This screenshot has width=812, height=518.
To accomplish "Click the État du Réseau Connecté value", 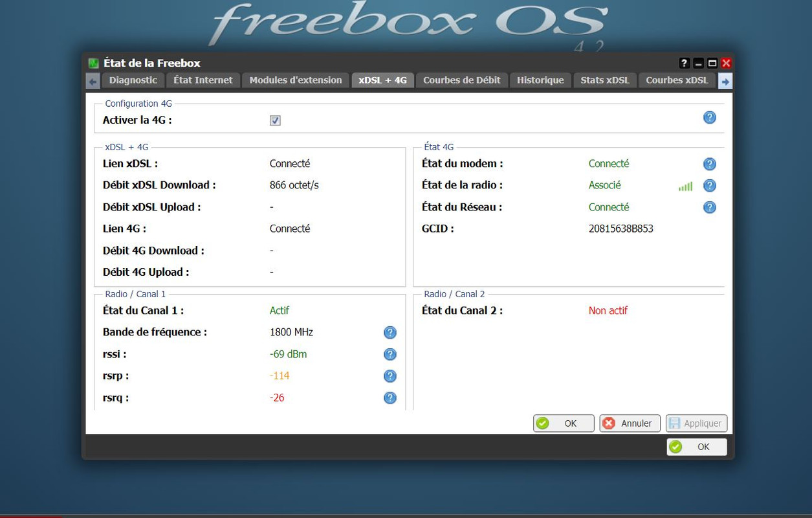I will point(609,207).
